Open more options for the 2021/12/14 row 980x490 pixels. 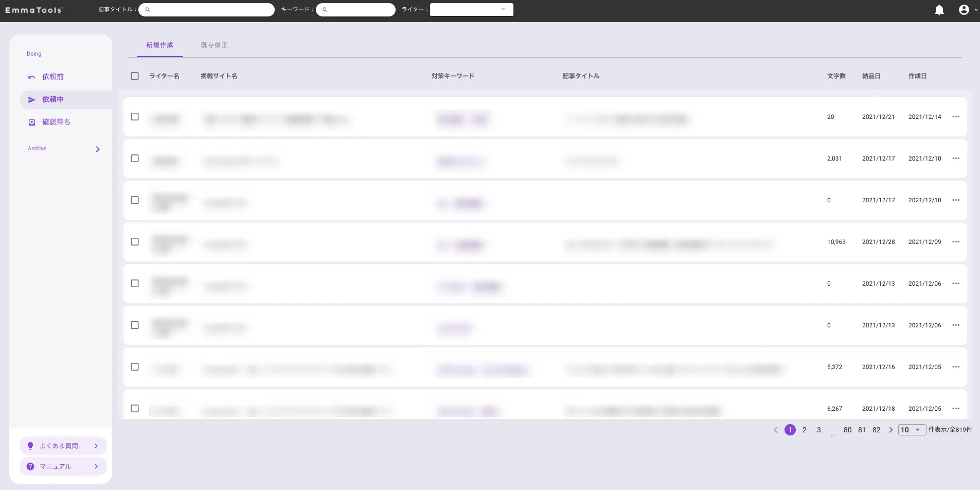point(955,117)
